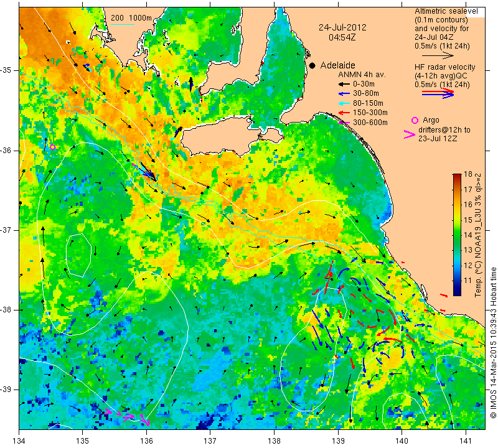Click the Argo legend label
This screenshot has width=498, height=448.
pos(431,120)
